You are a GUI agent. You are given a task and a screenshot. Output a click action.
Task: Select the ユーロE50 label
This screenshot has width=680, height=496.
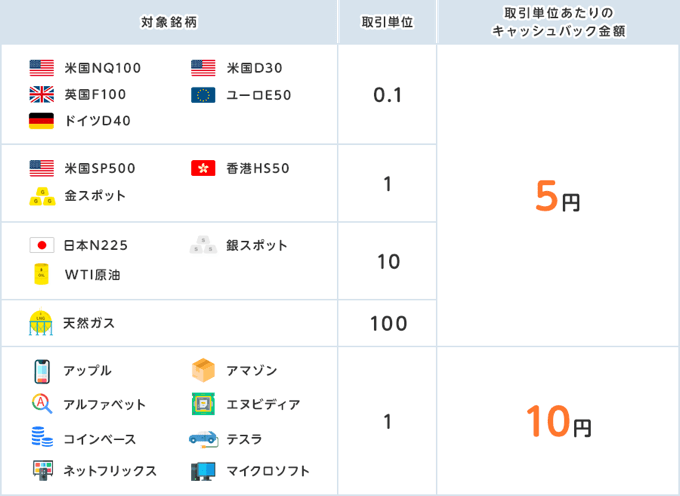[259, 95]
